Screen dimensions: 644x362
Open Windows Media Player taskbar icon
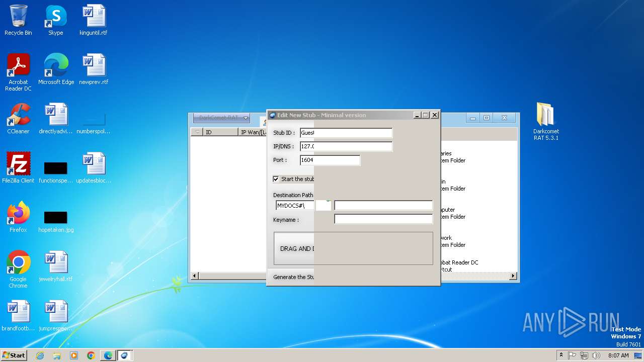coord(74,355)
